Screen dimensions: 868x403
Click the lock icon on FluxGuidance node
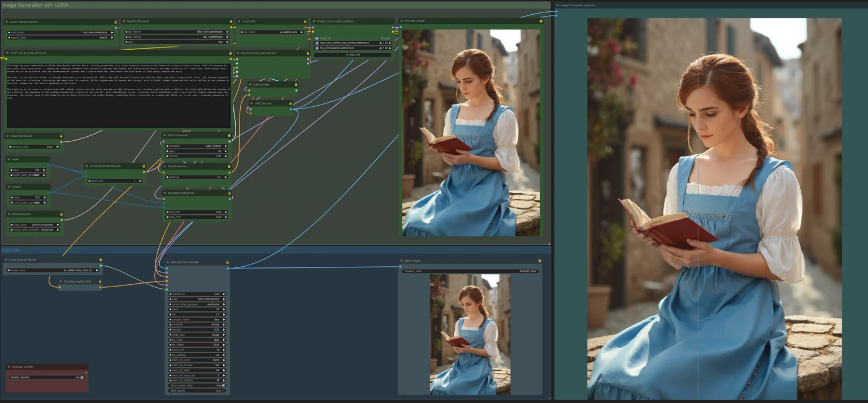pos(229,166)
